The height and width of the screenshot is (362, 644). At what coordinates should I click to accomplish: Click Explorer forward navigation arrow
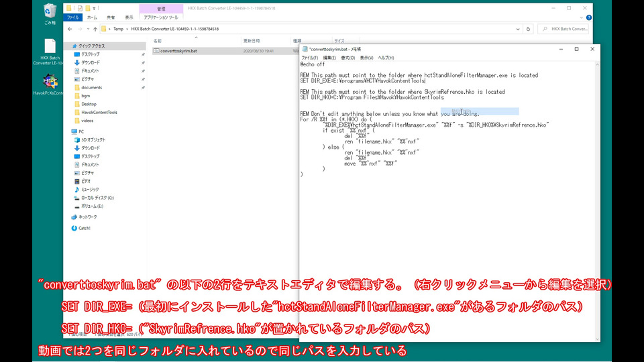click(80, 29)
